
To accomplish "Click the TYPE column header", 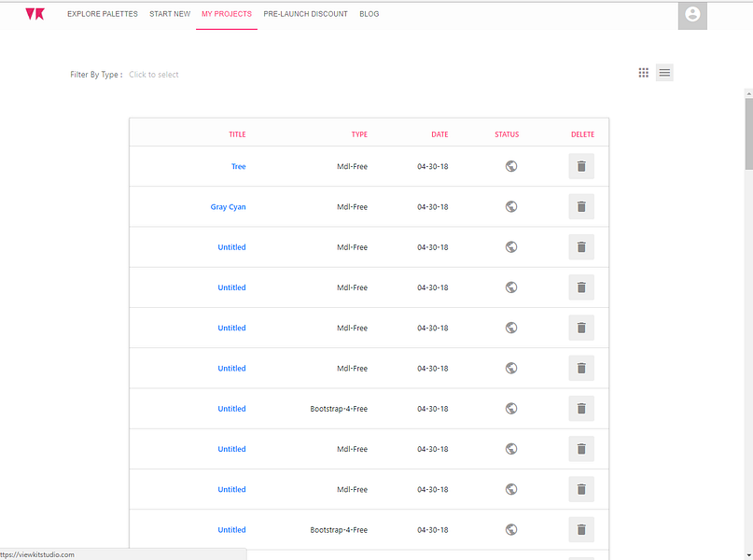I will pos(359,134).
